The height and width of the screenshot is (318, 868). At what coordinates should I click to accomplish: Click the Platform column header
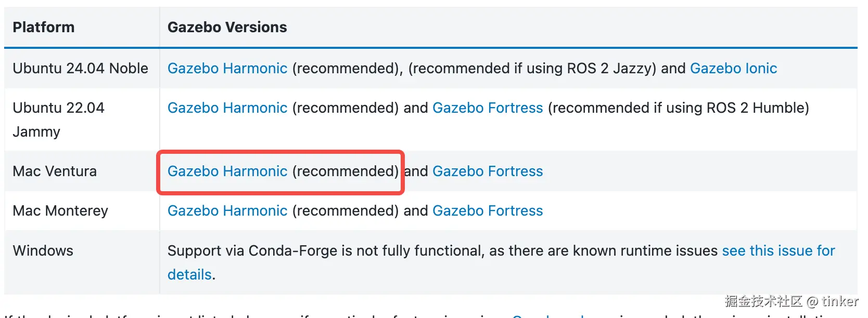point(44,27)
